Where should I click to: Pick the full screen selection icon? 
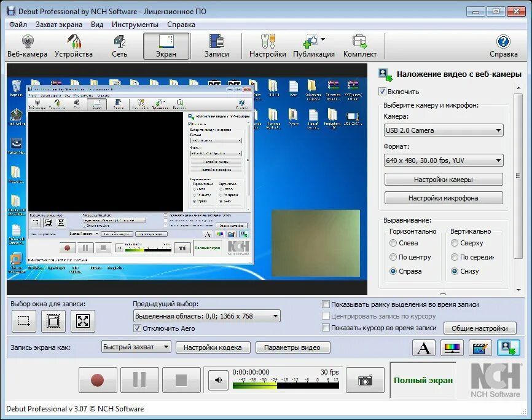pos(83,321)
